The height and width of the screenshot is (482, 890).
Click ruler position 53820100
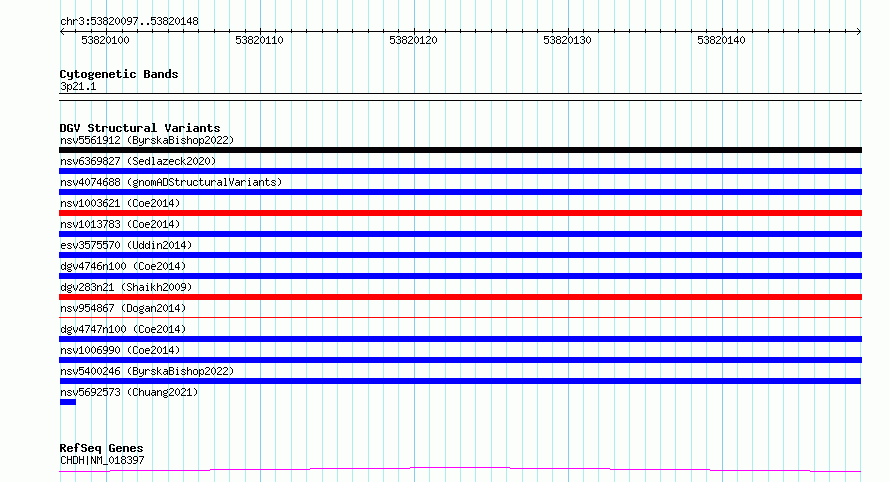coord(106,40)
